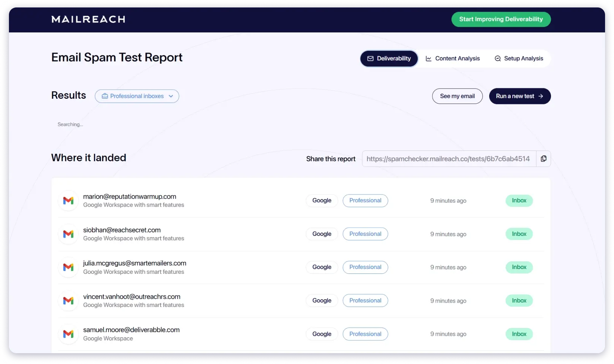Click the share report URL field

click(449, 159)
